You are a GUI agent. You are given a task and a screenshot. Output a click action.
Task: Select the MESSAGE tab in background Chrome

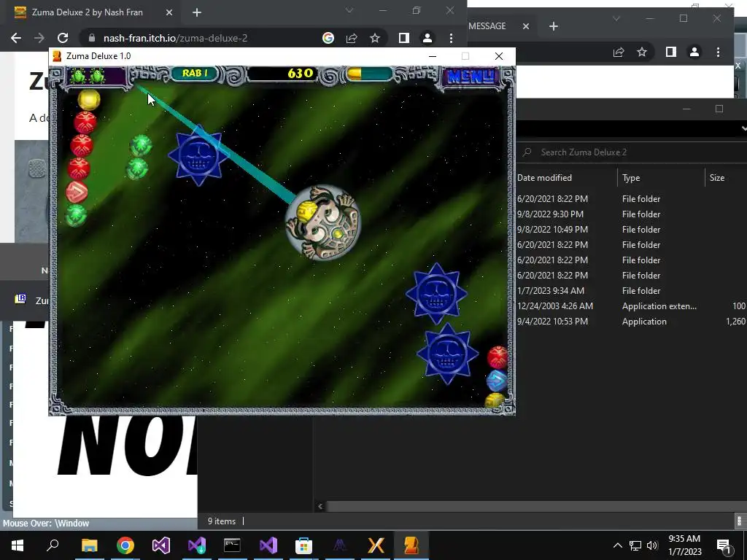tap(487, 26)
